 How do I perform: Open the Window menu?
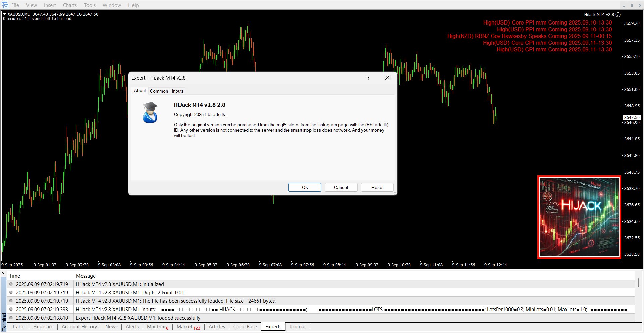(x=112, y=5)
